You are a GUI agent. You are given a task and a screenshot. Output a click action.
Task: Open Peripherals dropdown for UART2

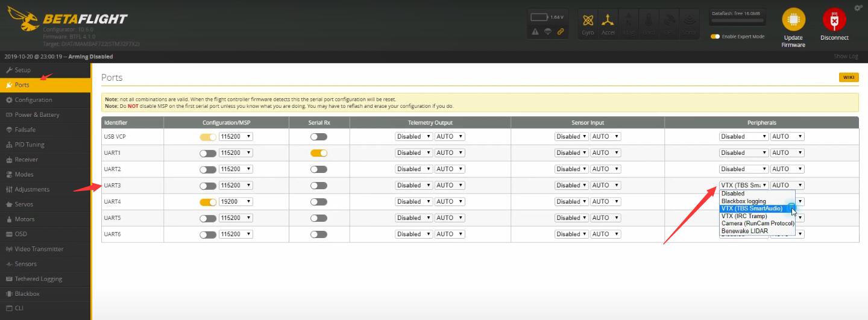click(744, 169)
